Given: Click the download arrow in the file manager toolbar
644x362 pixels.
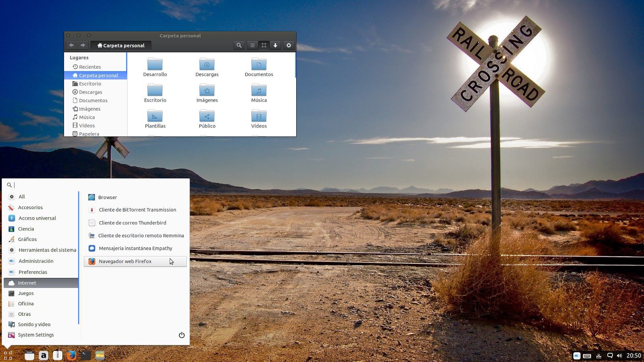Looking at the screenshot, I should click(275, 45).
